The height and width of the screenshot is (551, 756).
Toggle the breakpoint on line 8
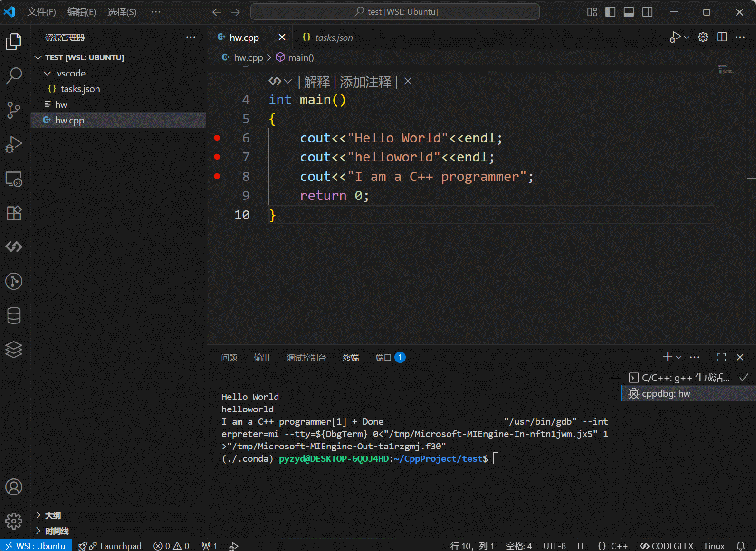(x=217, y=176)
